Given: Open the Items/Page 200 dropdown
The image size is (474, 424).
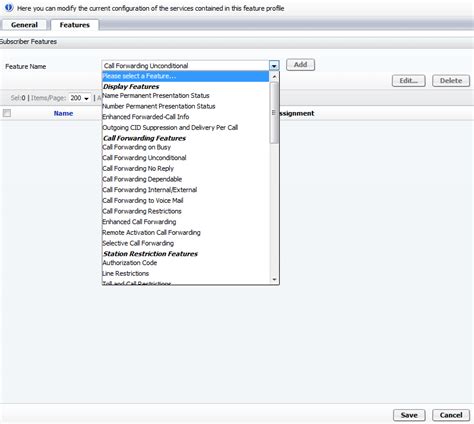Looking at the screenshot, I should 80,98.
